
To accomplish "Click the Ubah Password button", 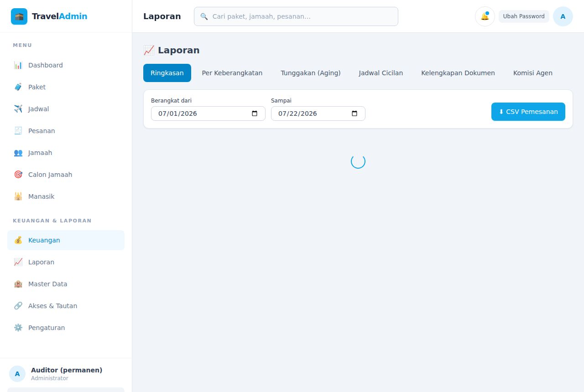I will (524, 16).
